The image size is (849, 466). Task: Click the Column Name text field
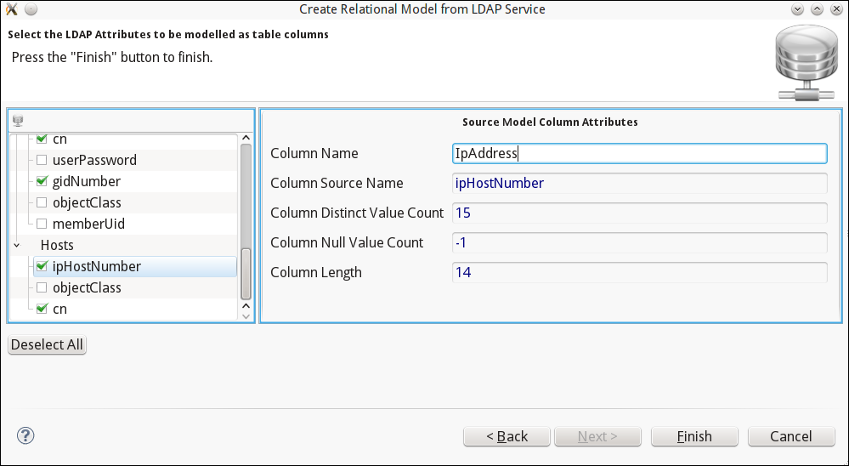[x=639, y=153]
